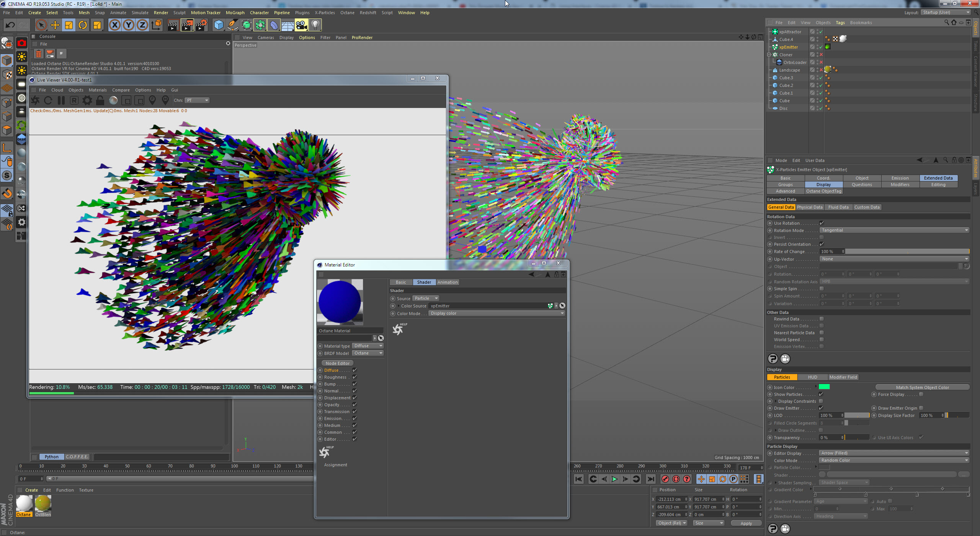Uncheck the Diffuse channel checkbox
The width and height of the screenshot is (980, 536).
tap(354, 370)
